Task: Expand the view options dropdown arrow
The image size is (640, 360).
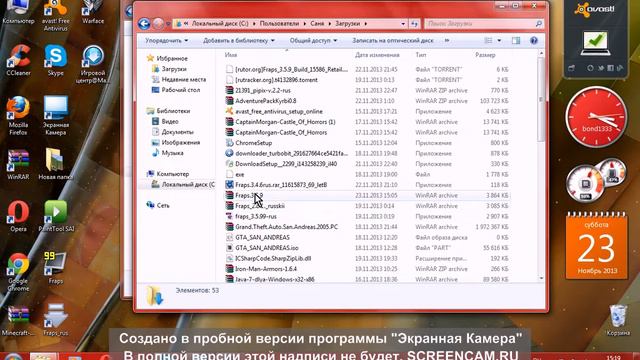Action: point(499,40)
